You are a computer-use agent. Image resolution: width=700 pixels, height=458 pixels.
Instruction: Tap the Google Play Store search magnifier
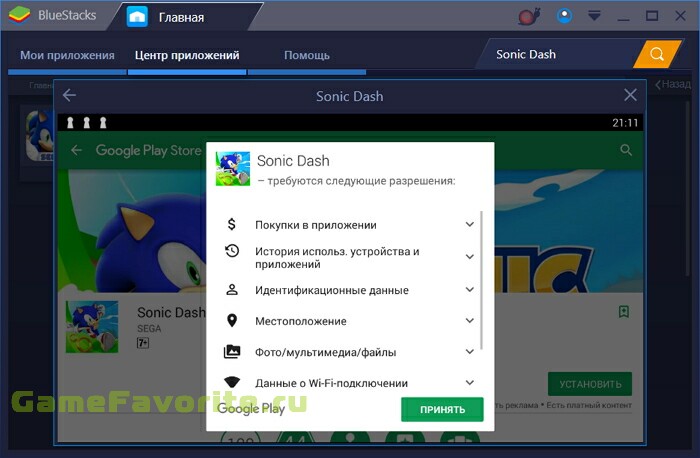[x=626, y=150]
